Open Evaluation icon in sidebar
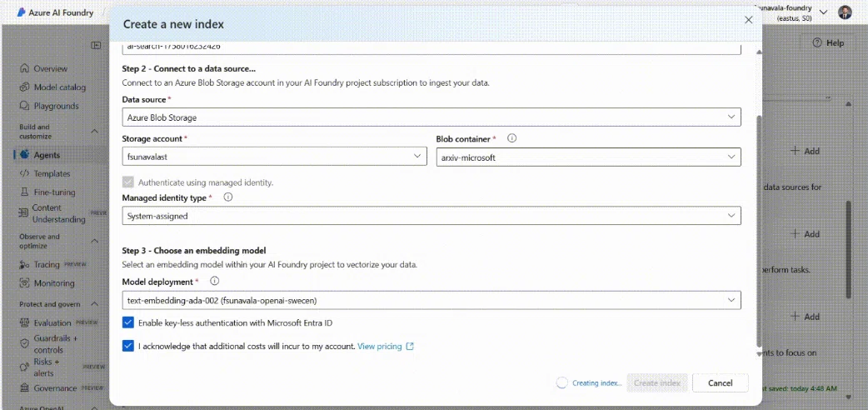This screenshot has height=410, width=868. 24,323
